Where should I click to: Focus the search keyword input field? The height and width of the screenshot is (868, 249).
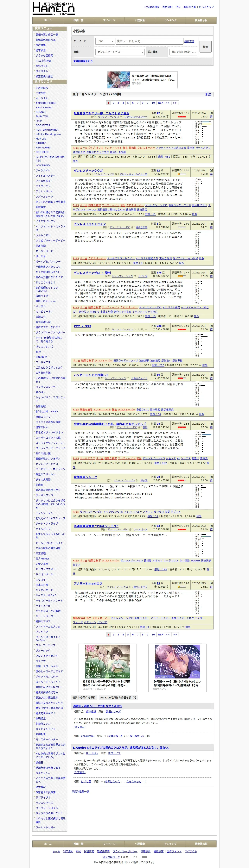tap(149, 41)
